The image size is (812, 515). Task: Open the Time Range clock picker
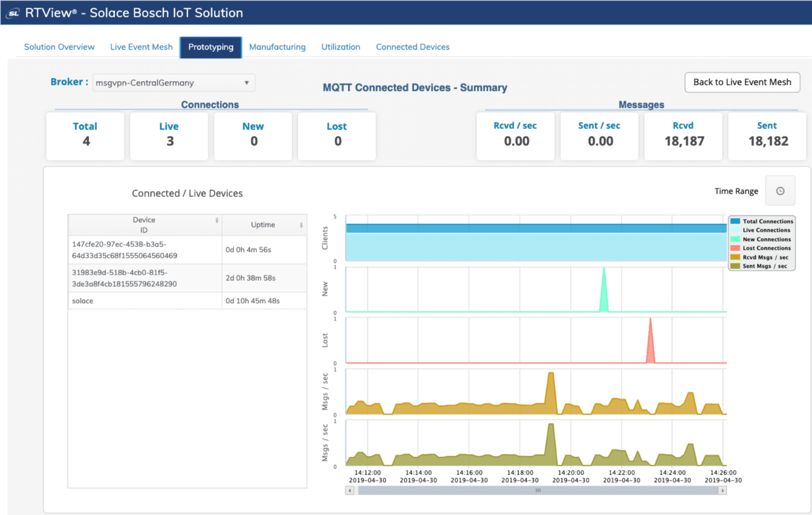coord(780,190)
